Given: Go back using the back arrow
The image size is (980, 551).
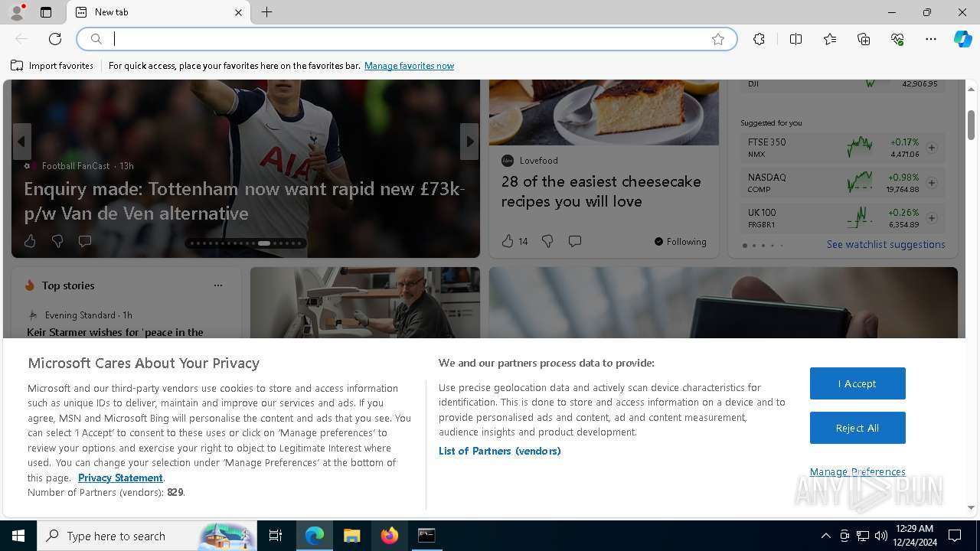Looking at the screenshot, I should click(x=21, y=39).
